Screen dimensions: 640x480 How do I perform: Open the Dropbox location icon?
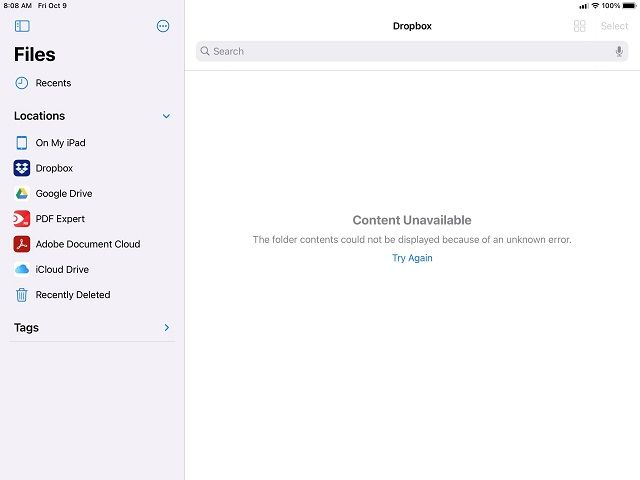pos(22,168)
